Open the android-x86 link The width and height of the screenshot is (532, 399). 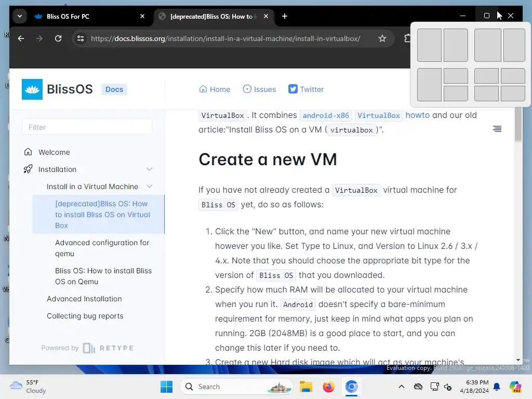point(326,115)
